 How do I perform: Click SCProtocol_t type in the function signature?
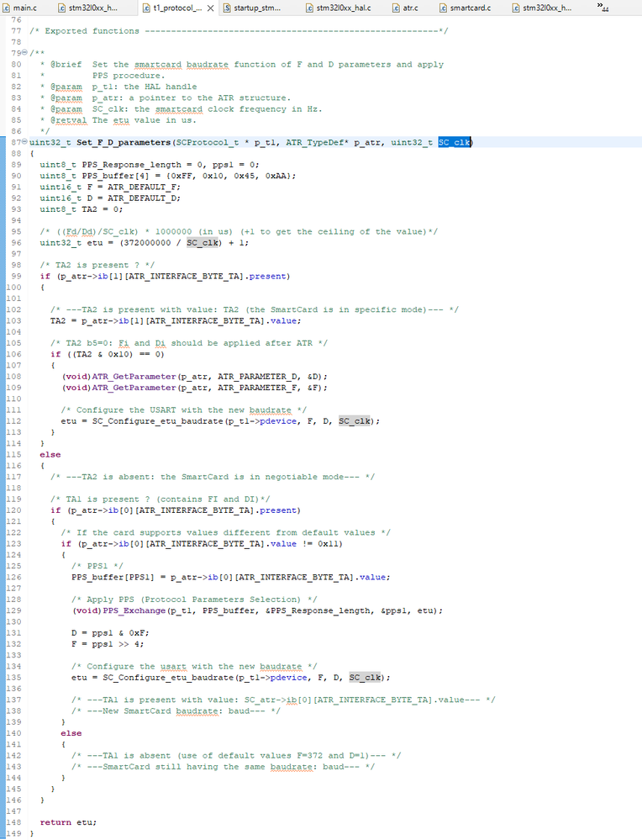(208, 142)
